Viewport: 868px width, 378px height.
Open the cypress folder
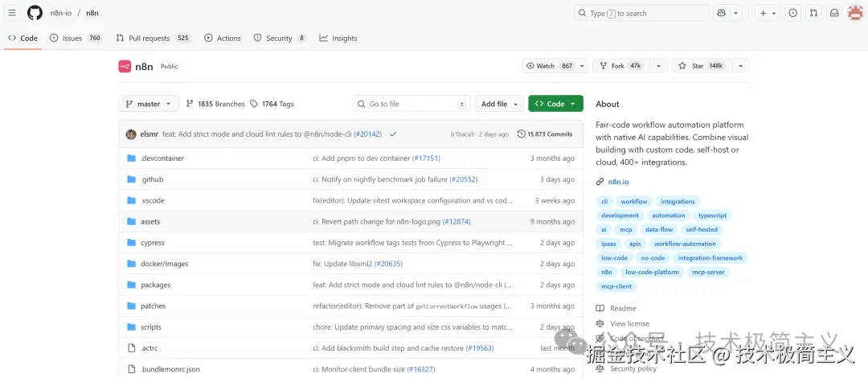(152, 243)
